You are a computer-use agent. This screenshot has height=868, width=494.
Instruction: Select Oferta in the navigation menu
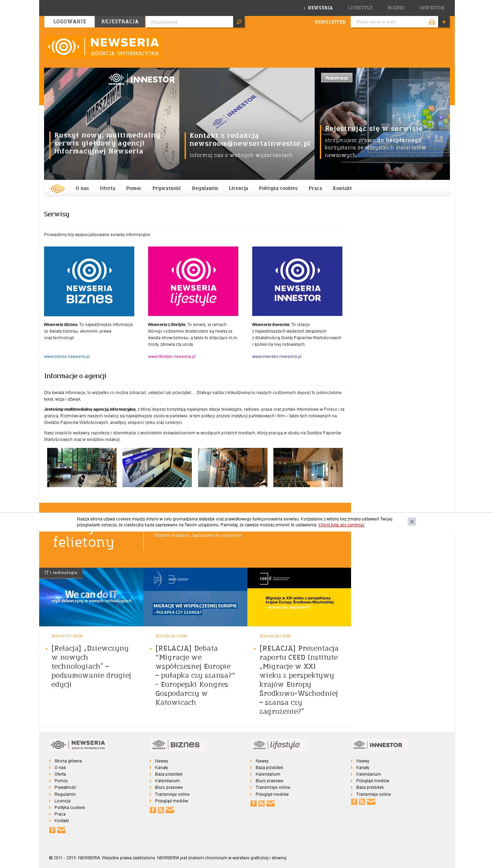click(x=107, y=188)
